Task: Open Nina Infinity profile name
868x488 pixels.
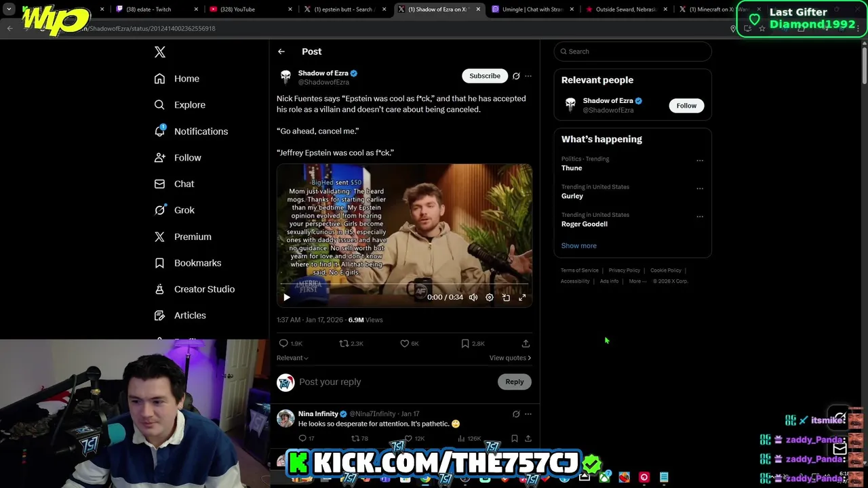Action: click(x=318, y=413)
